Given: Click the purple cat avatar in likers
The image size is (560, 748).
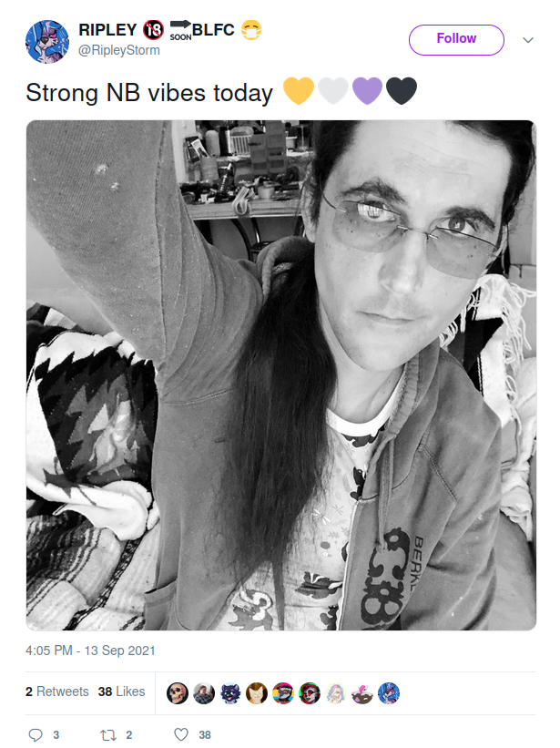Looking at the screenshot, I should pyautogui.click(x=230, y=693).
